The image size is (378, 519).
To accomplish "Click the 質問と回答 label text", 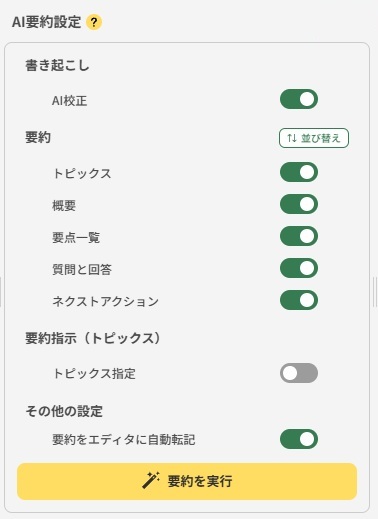I will [82, 269].
